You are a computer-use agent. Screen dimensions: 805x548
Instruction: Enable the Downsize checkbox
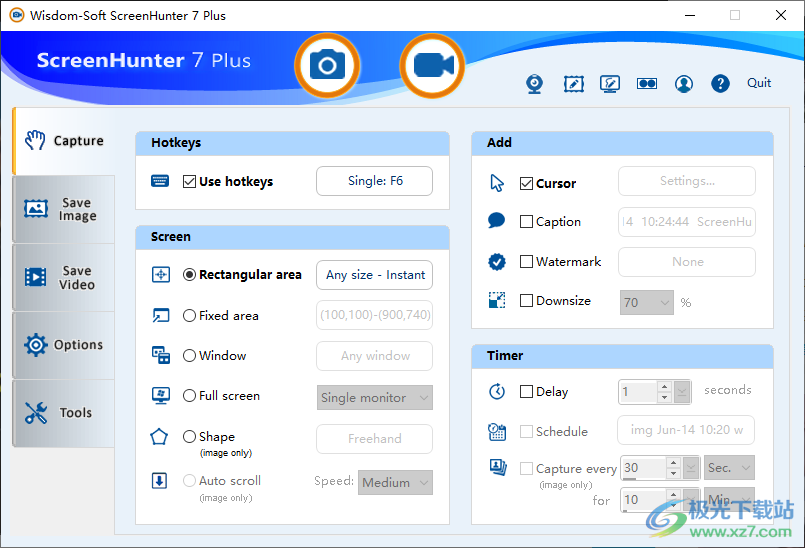[526, 300]
